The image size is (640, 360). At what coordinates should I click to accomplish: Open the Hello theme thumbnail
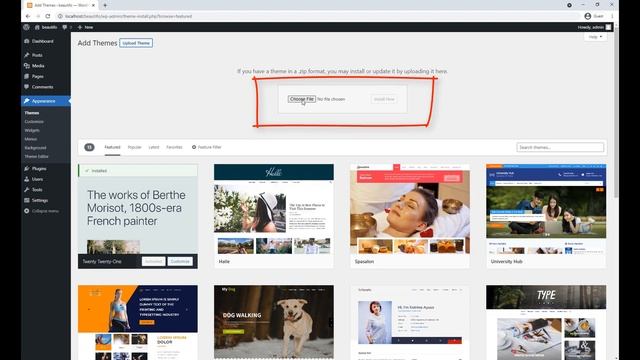click(x=274, y=209)
